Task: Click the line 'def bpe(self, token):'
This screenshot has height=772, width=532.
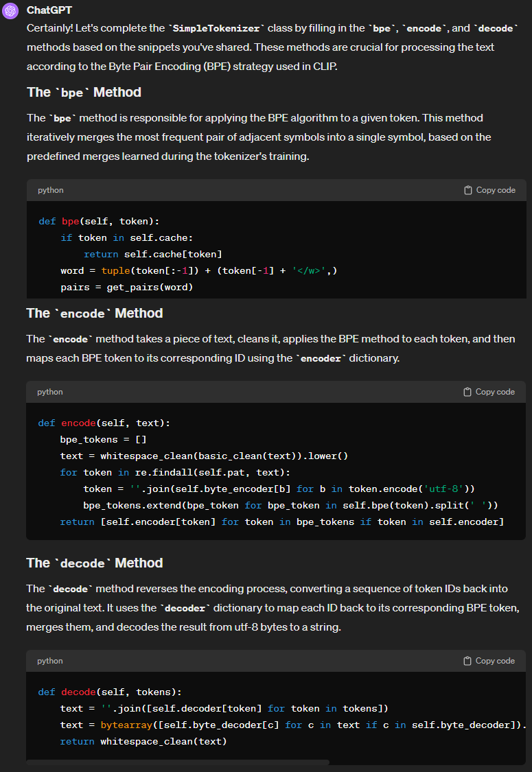Action: tap(99, 222)
